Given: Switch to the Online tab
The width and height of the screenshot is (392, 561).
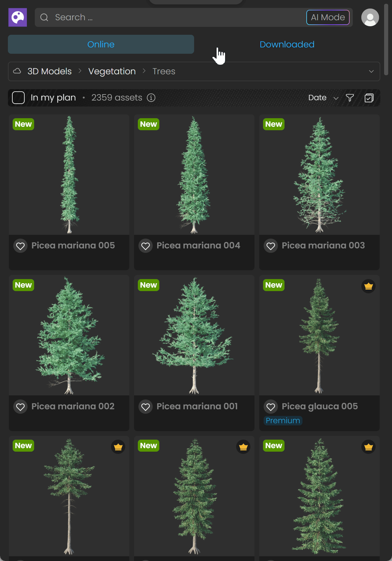Looking at the screenshot, I should pos(101,44).
